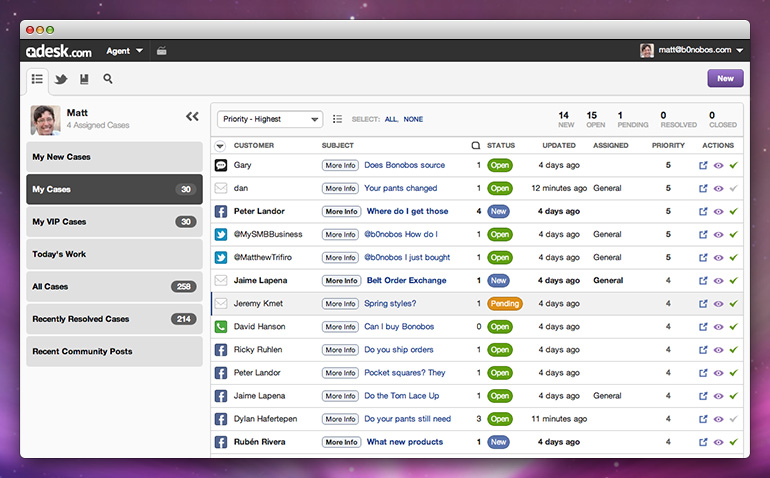Click the replies bubble column header icon
The height and width of the screenshot is (478, 770).
pos(475,145)
